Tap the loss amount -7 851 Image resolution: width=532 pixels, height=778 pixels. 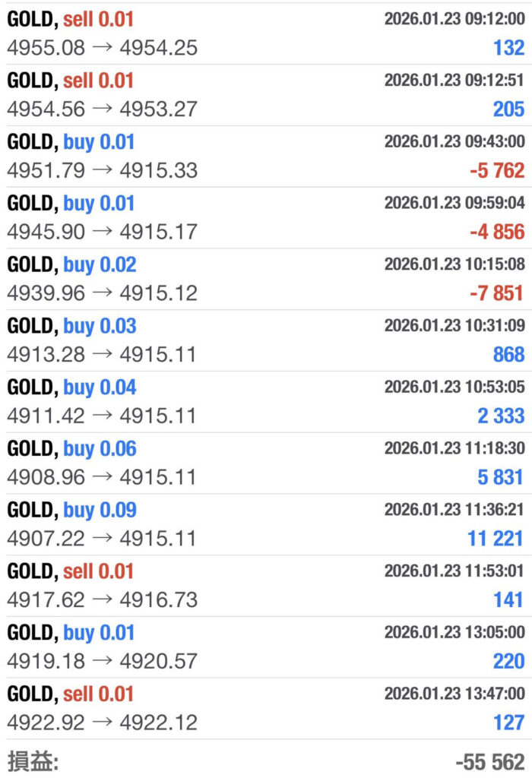click(497, 293)
